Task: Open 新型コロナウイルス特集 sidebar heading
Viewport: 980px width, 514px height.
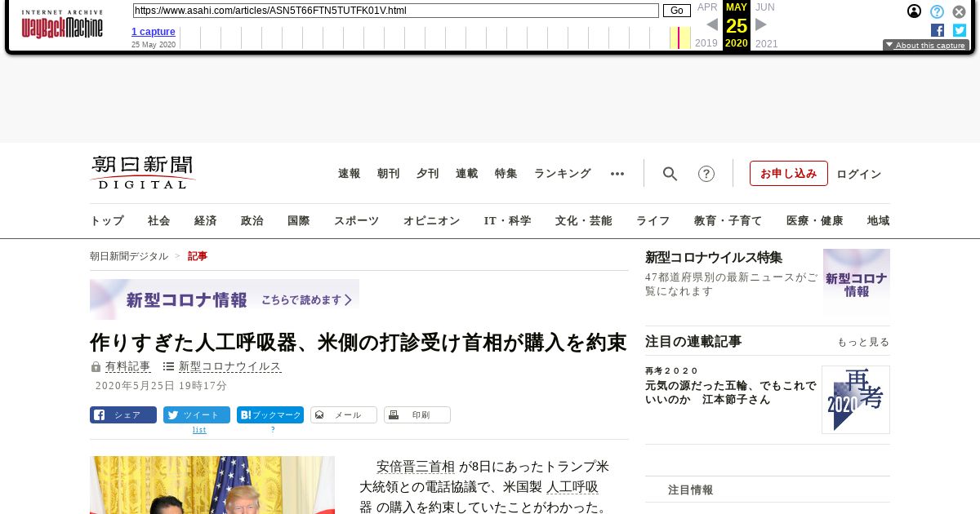Action: click(x=714, y=258)
